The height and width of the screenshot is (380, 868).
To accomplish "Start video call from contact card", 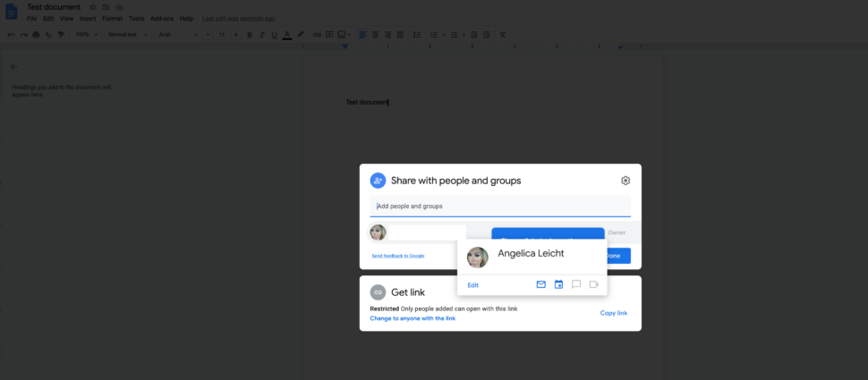I will click(594, 284).
